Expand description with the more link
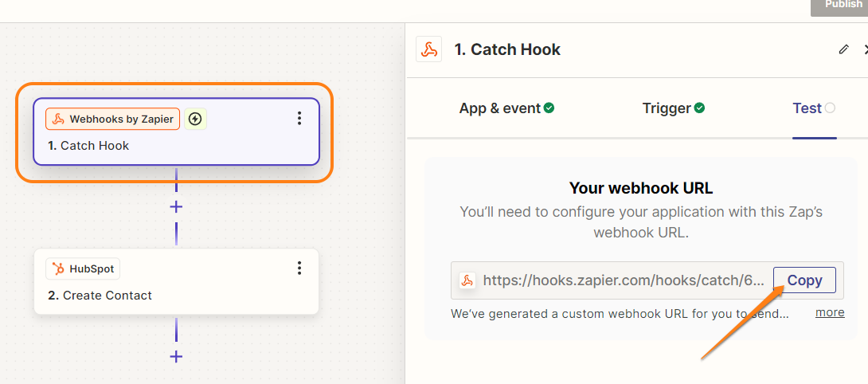The height and width of the screenshot is (384, 868). pyautogui.click(x=830, y=312)
